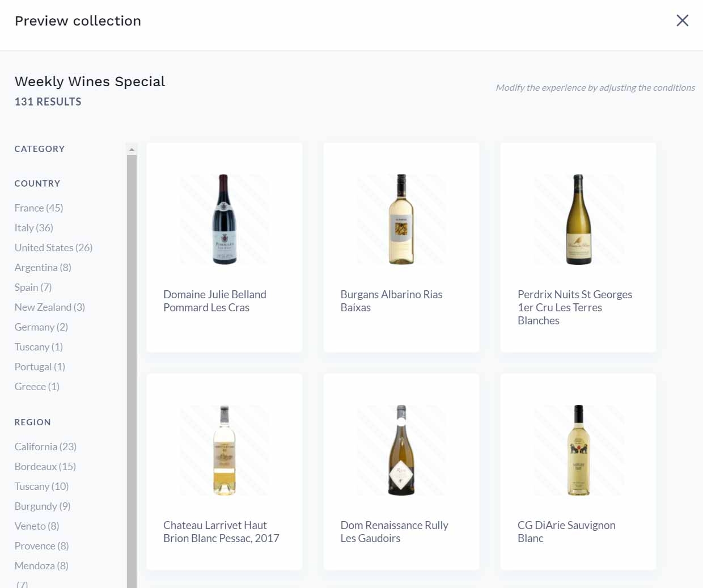Click Perdrix Nuits St Georges 1er Cru title

pos(575,307)
